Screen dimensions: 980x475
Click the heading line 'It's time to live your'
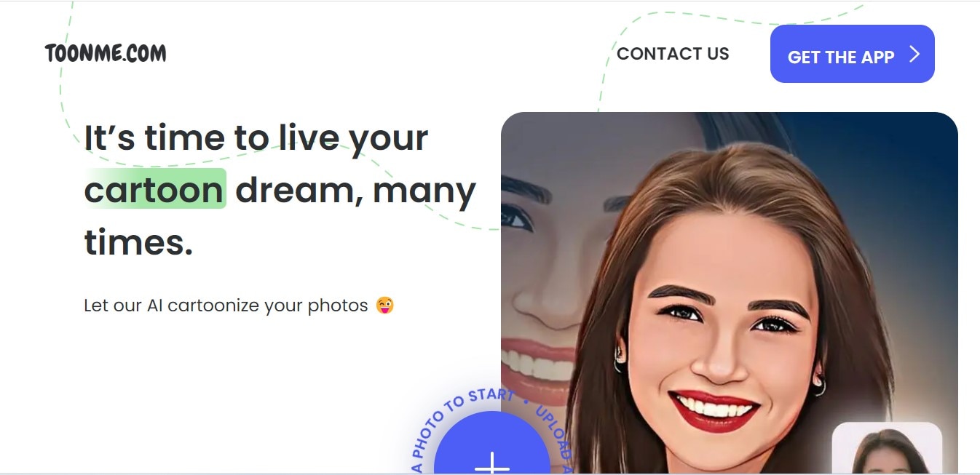click(x=256, y=137)
